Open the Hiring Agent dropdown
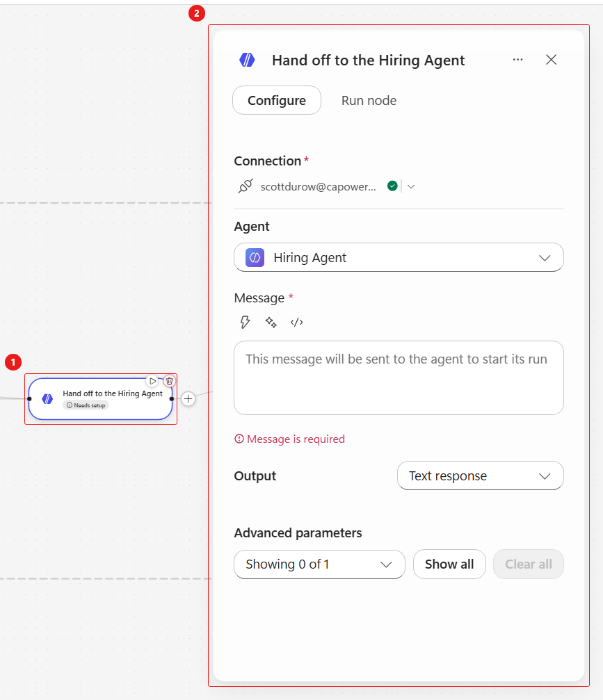This screenshot has width=603, height=700. pos(399,258)
